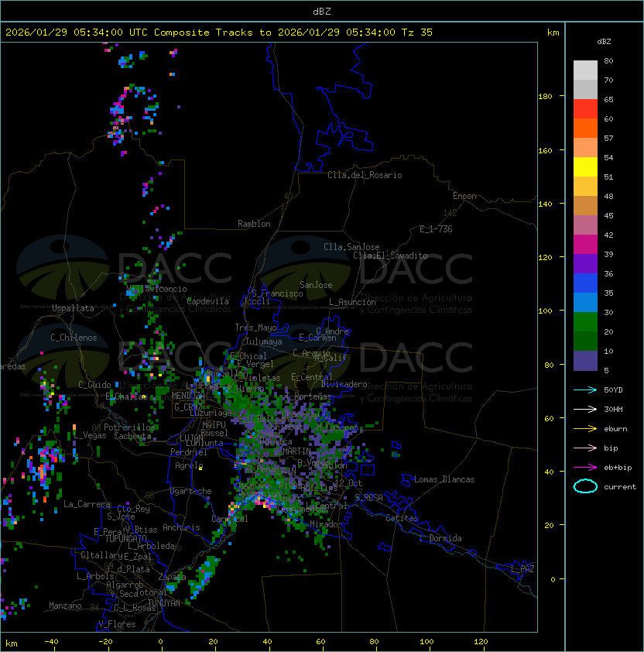Click the 'Encon' map label
The width and height of the screenshot is (644, 652).
pos(464,196)
